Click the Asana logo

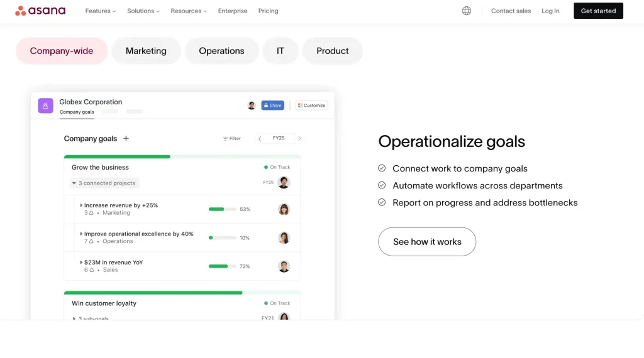(x=40, y=11)
